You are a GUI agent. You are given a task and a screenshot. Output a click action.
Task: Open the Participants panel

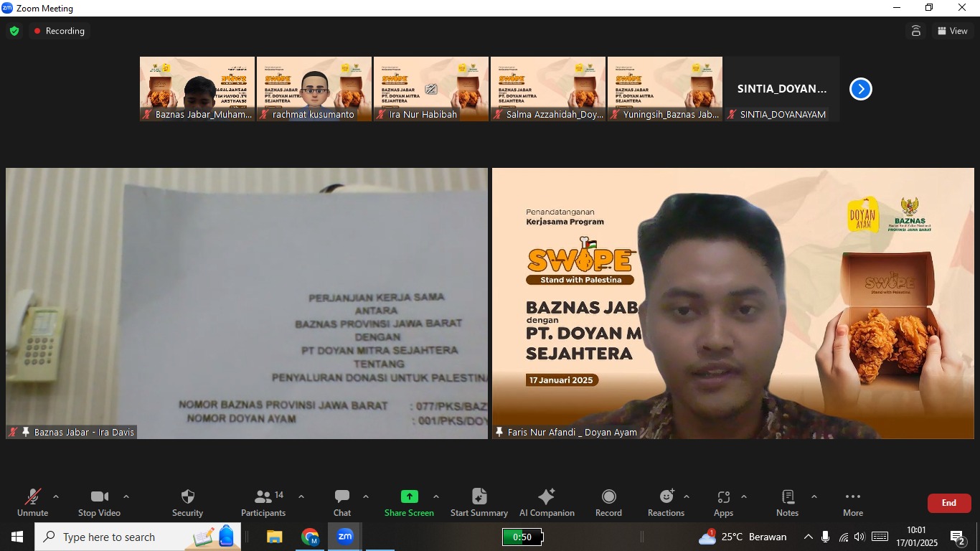click(264, 502)
